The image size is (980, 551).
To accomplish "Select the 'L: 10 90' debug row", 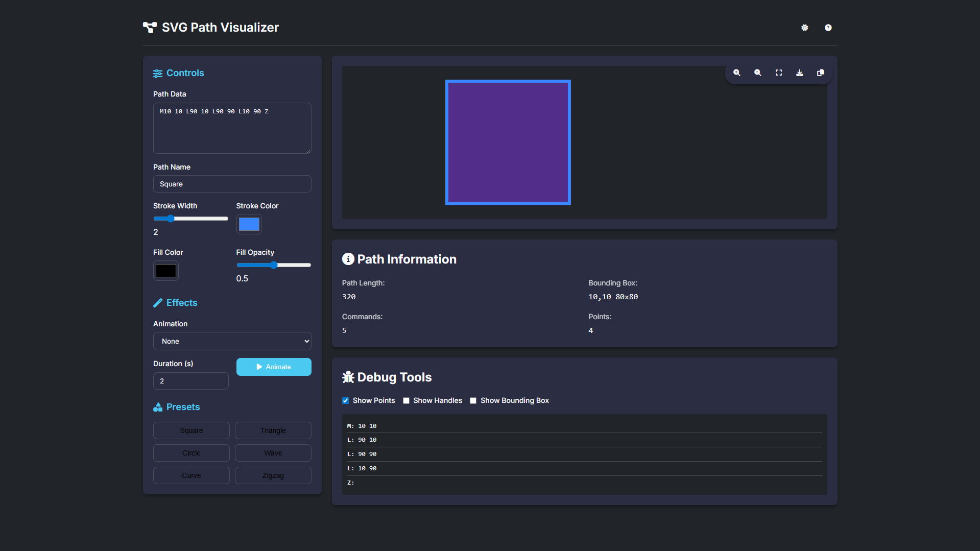I will pyautogui.click(x=585, y=468).
